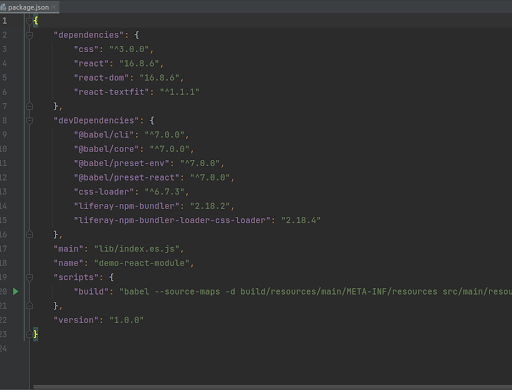The height and width of the screenshot is (390, 512).
Task: Select the "demo-react-module" value
Action: [x=142, y=263]
